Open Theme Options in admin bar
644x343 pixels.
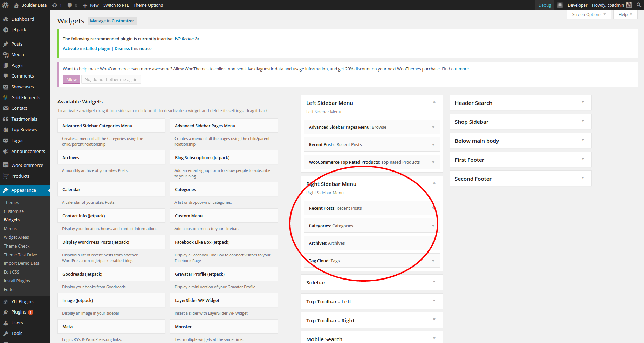[148, 5]
